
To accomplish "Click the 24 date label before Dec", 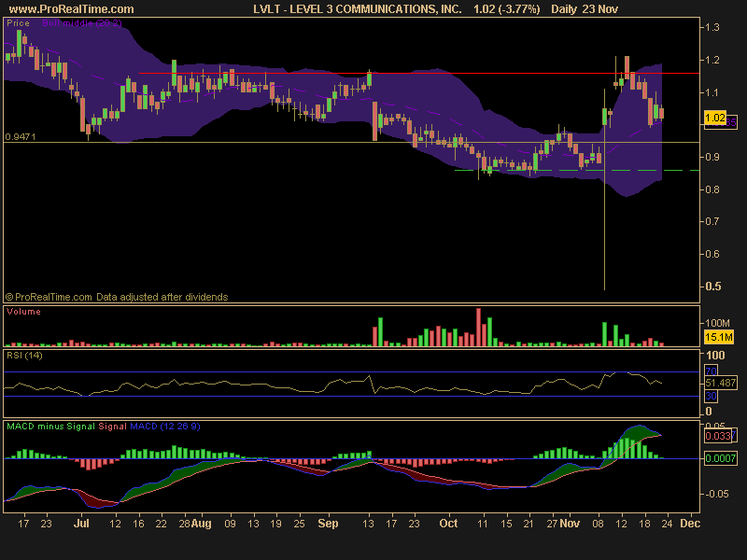I will pyautogui.click(x=667, y=524).
